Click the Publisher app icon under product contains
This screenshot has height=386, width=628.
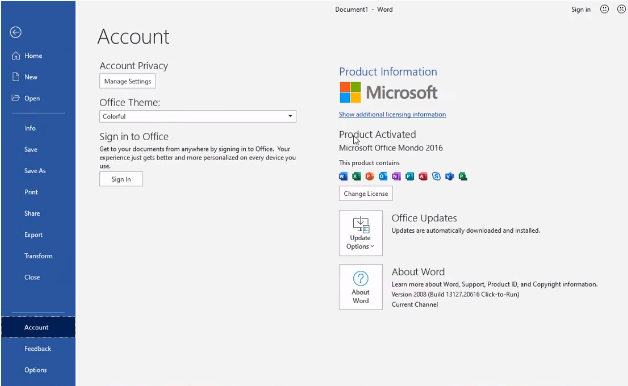410,176
